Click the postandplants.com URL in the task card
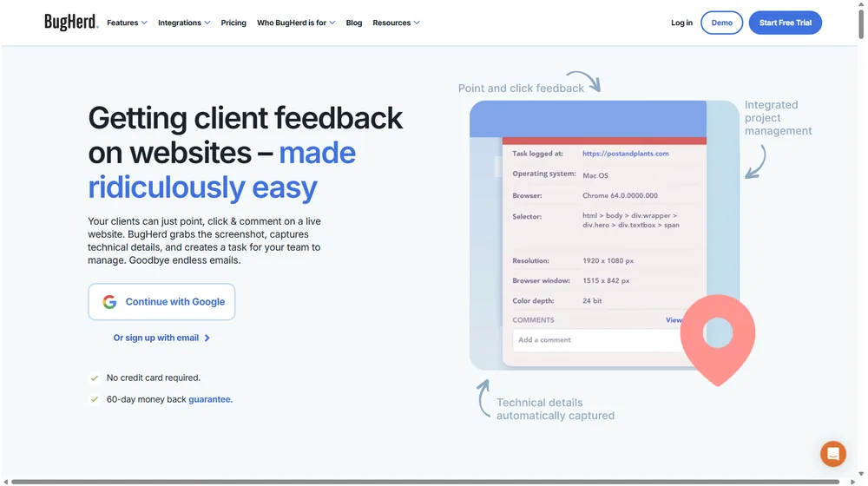Image resolution: width=868 pixels, height=486 pixels. (625, 154)
